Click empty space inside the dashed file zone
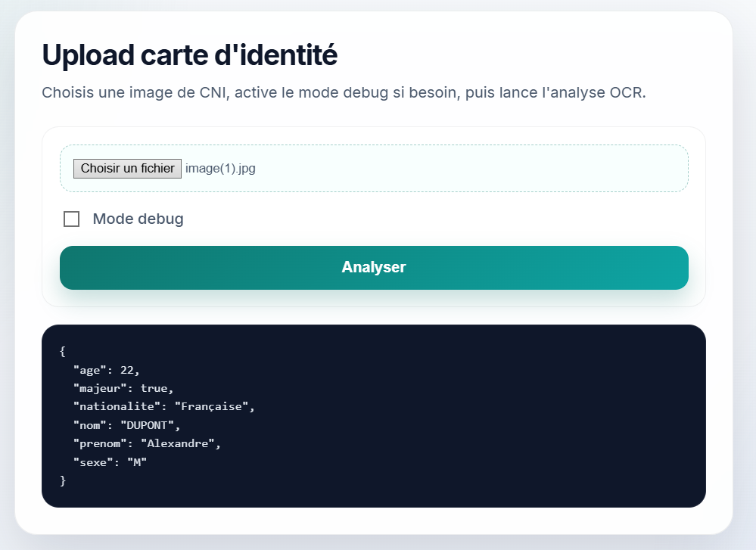The width and height of the screenshot is (756, 550). pyautogui.click(x=469, y=169)
